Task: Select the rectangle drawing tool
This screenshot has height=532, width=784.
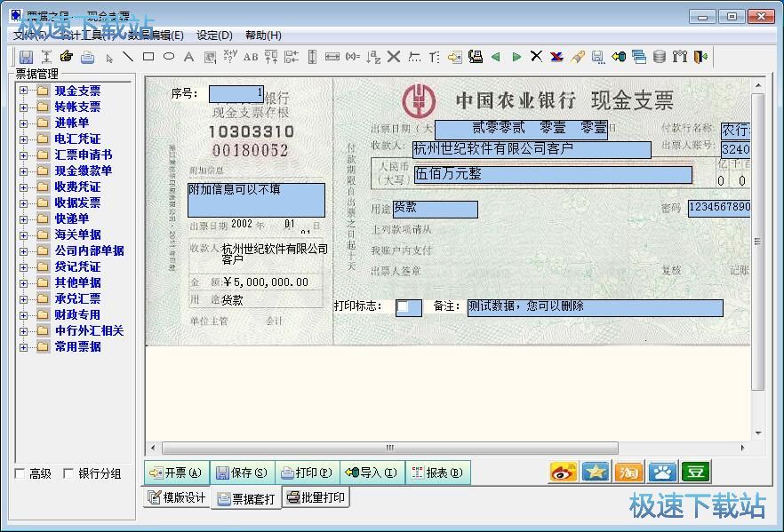Action: [x=148, y=57]
